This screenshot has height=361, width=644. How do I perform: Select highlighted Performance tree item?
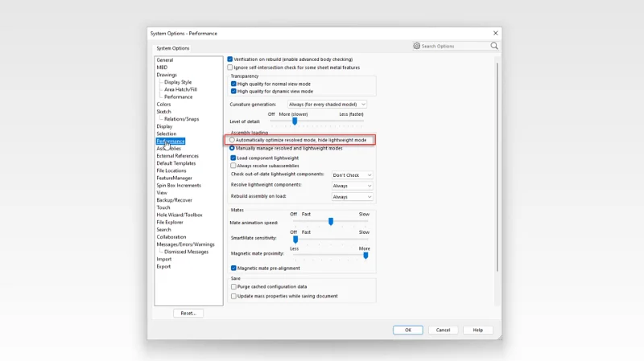click(x=171, y=142)
